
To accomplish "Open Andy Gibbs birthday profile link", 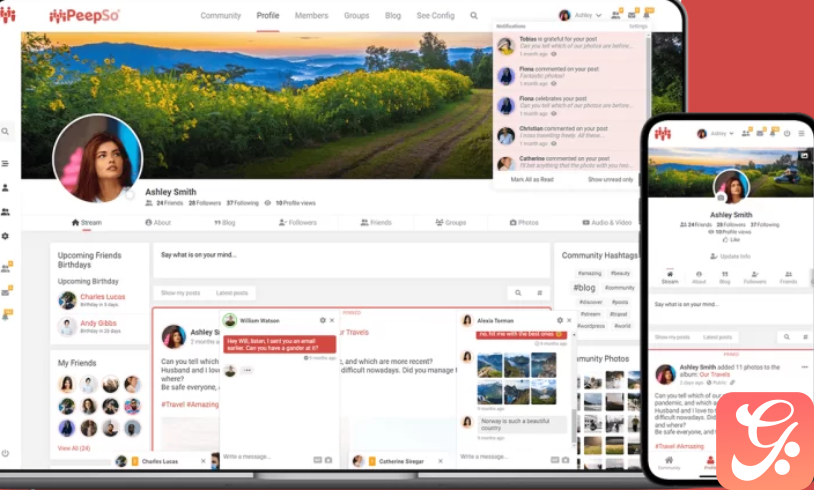I will (98, 323).
